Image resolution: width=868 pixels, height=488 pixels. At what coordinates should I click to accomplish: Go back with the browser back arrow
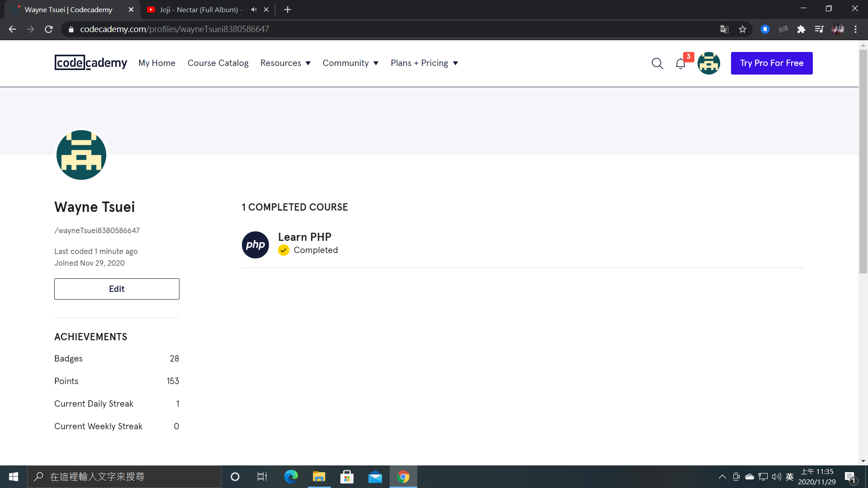[x=12, y=29]
